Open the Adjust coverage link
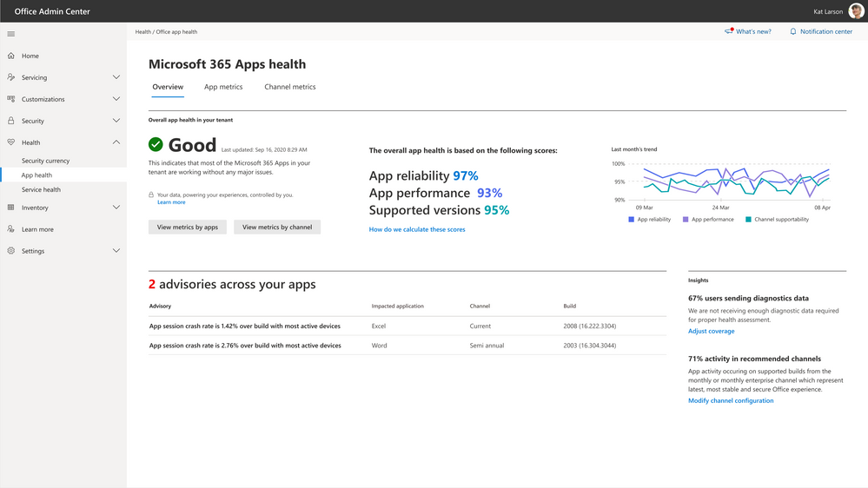This screenshot has width=868, height=488. 711,331
